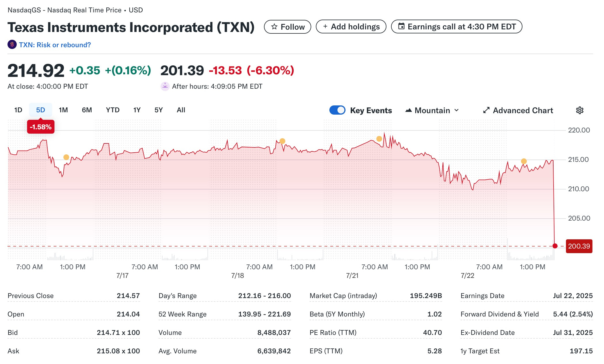
Task: Click the Advanced Chart expand arrows icon
Action: click(486, 110)
